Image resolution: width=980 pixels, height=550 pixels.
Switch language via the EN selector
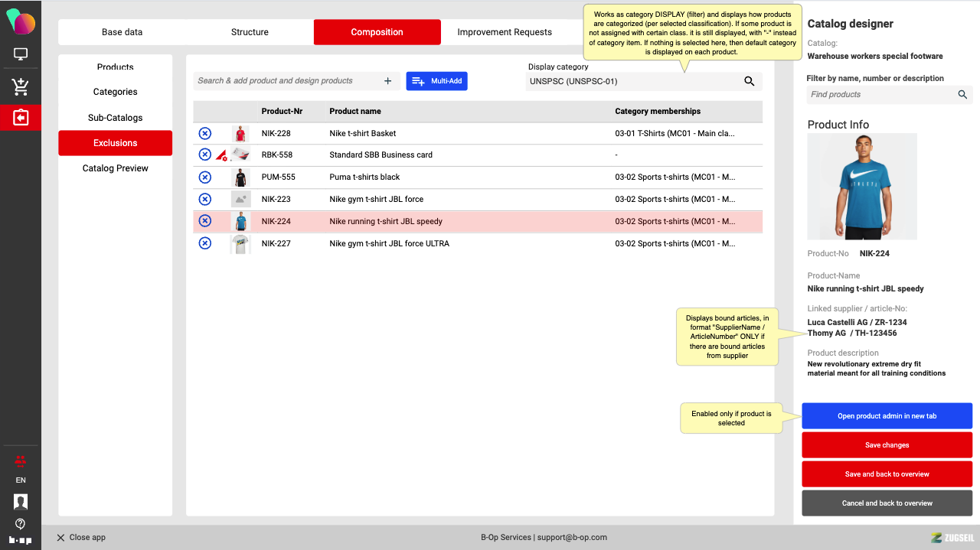(x=21, y=480)
